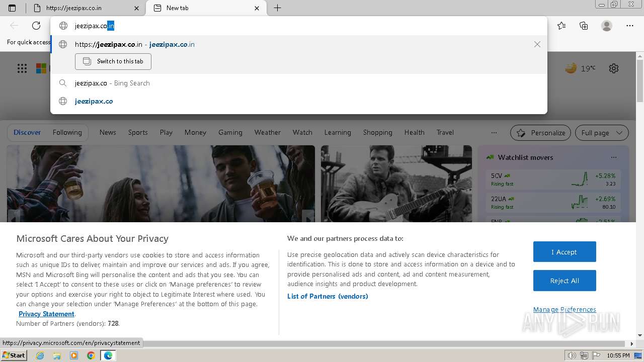Image resolution: width=644 pixels, height=362 pixels.
Task: Open the Play category
Action: [166, 132]
